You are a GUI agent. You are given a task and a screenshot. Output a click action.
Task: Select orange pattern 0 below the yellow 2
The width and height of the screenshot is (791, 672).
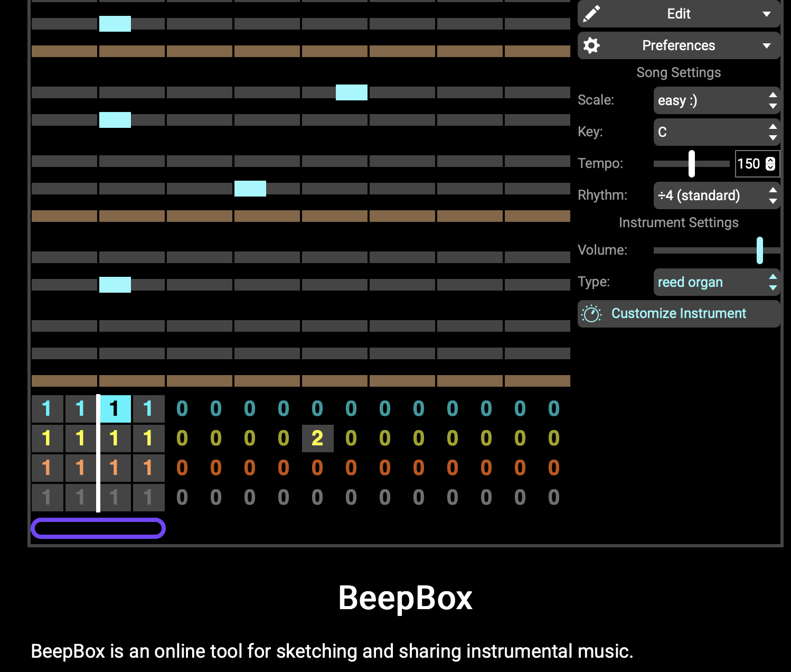click(318, 468)
